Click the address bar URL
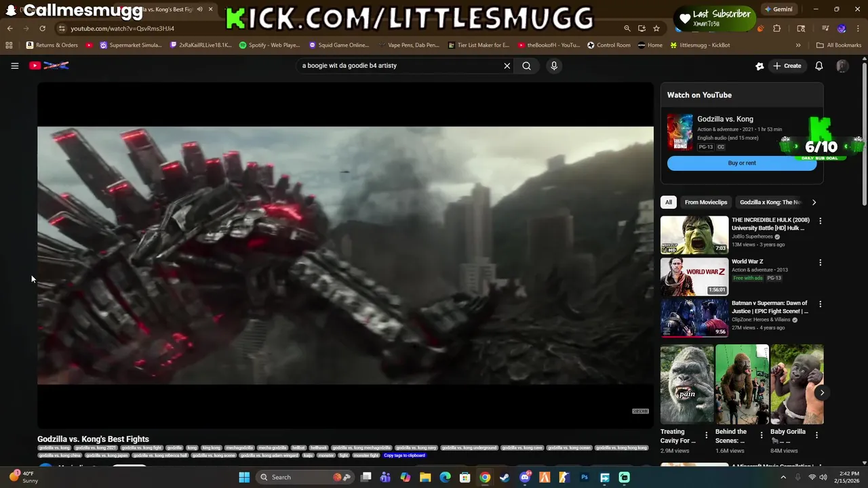868x488 pixels. [x=122, y=28]
